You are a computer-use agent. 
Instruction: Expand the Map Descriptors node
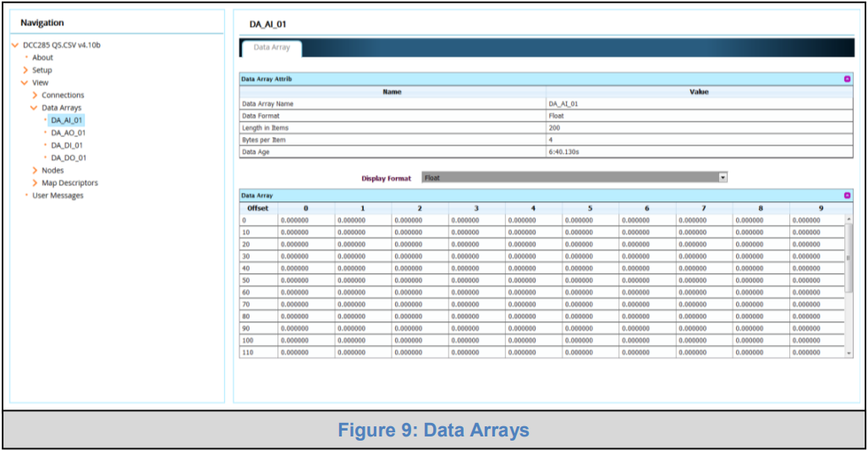click(35, 183)
